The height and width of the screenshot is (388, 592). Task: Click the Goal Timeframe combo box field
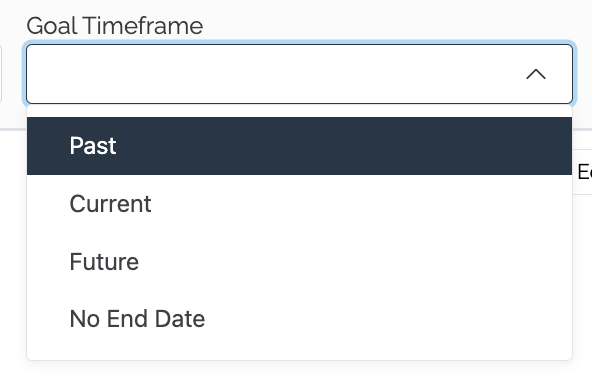[299, 74]
